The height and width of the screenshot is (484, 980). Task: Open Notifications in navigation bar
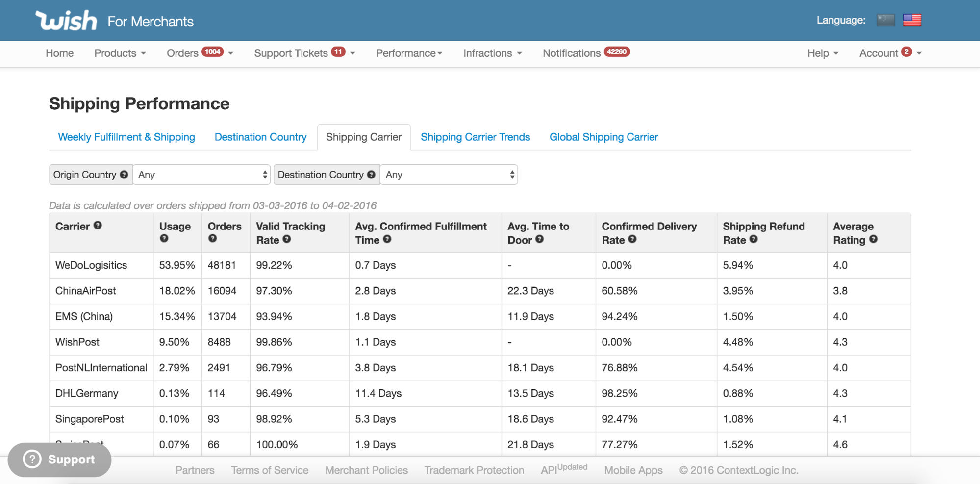(572, 53)
